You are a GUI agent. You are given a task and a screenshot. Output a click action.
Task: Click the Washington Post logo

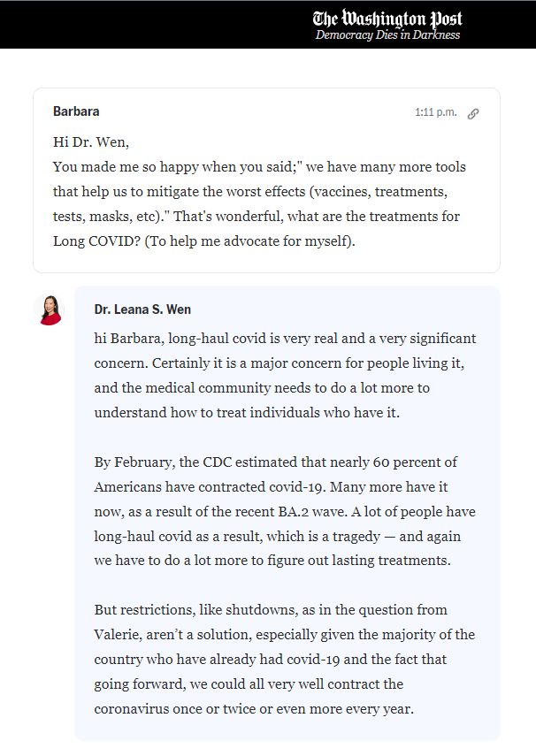pos(387,18)
